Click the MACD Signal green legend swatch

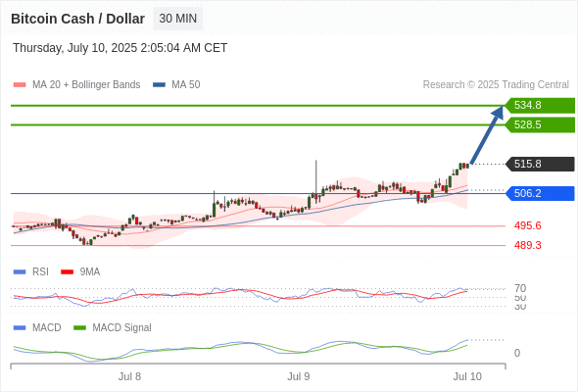[79, 328]
